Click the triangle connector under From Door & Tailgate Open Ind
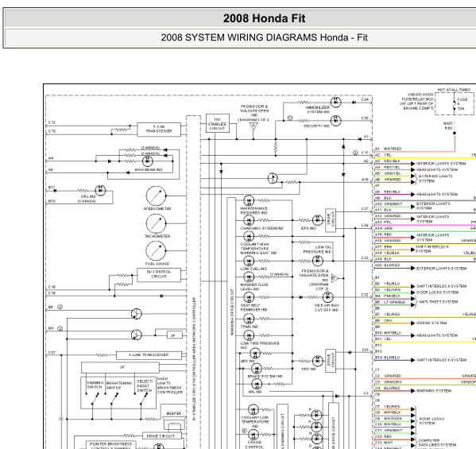Image resolution: width=476 pixels, height=449 pixels. point(253,126)
